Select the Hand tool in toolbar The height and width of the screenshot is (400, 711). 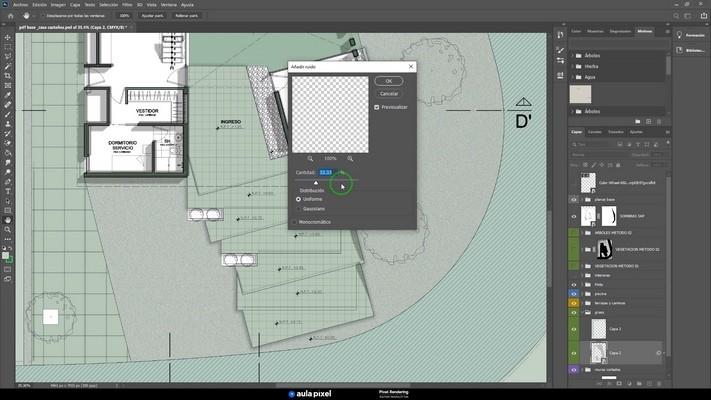[x=8, y=220]
